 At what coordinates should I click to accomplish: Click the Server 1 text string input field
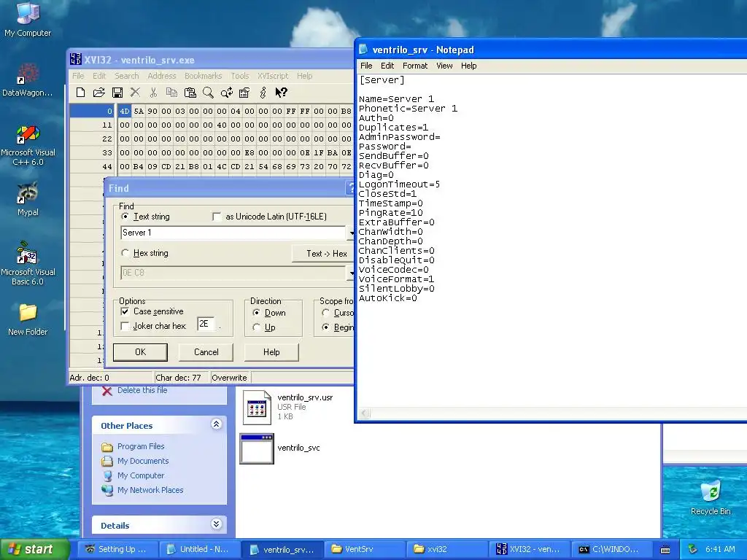(233, 233)
